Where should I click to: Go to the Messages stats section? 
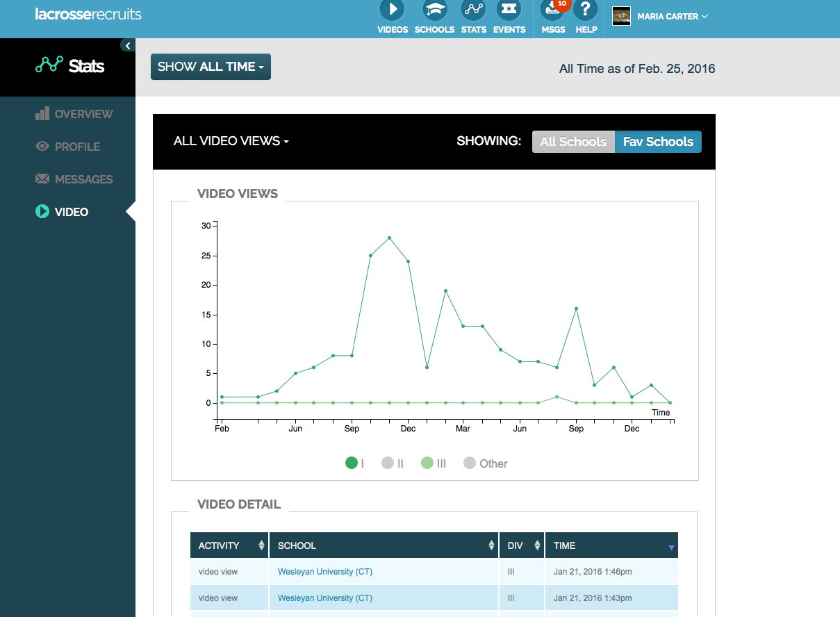tap(83, 179)
